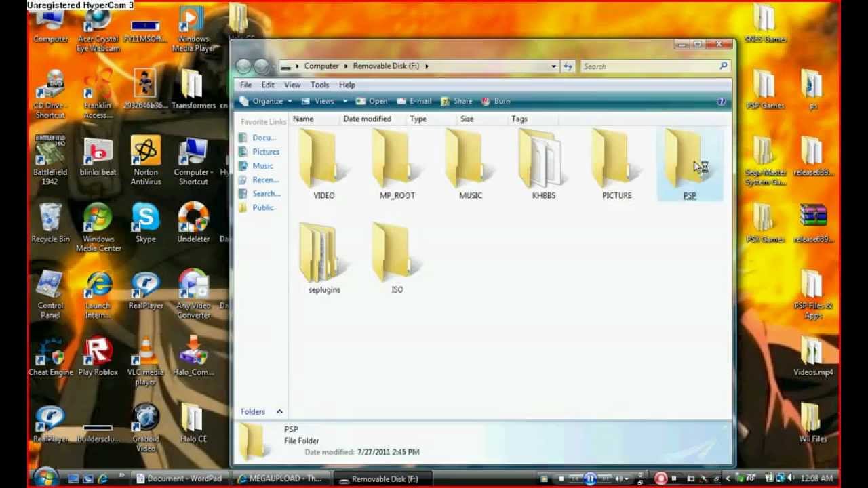Click the search magnifier icon
Image resolution: width=868 pixels, height=488 pixels.
pos(724,66)
